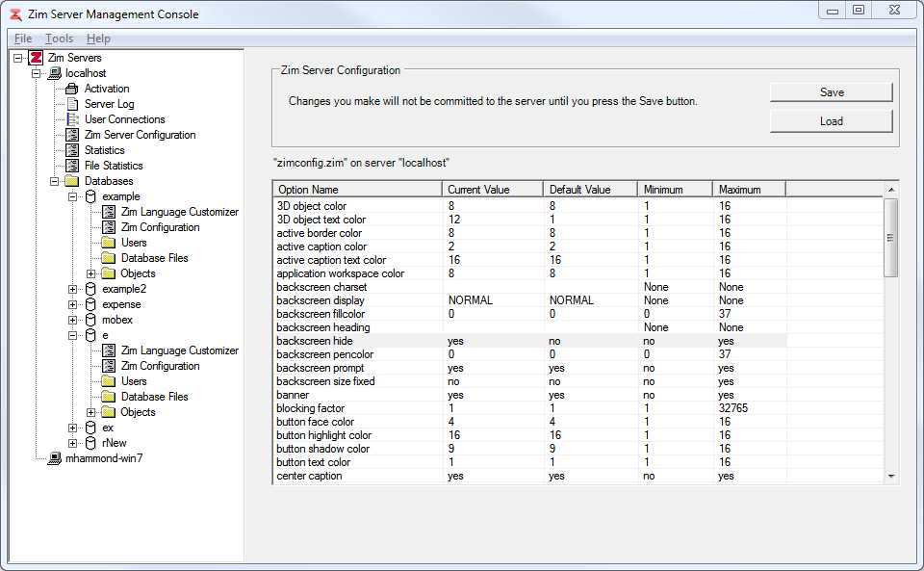924x571 pixels.
Task: Collapse the Databases folder node
Action: coord(55,181)
